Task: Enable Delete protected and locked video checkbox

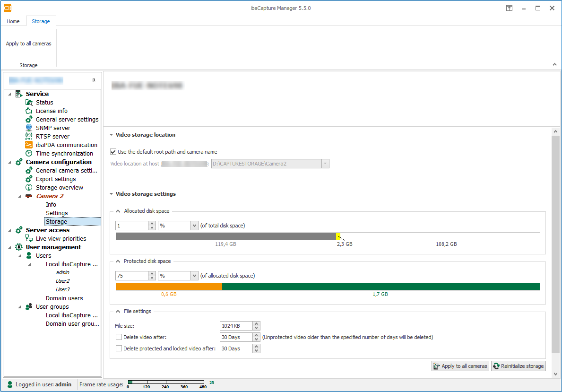Action: [x=119, y=348]
